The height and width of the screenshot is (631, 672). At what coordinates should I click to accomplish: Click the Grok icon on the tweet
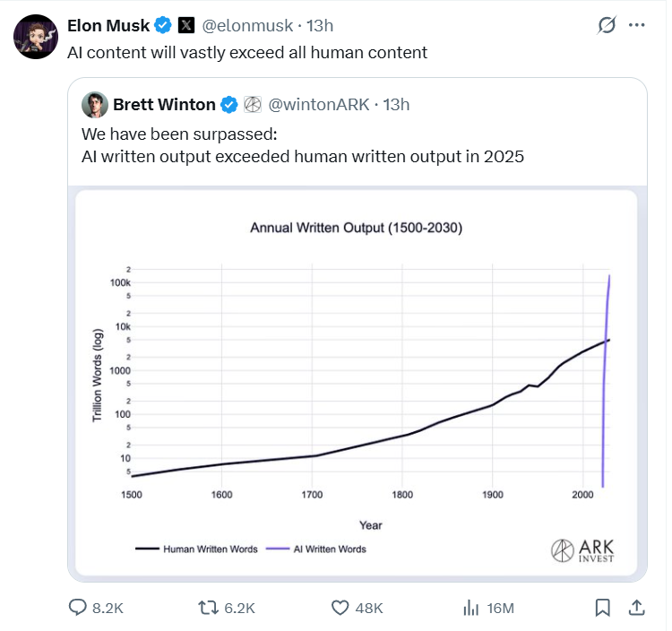606,25
